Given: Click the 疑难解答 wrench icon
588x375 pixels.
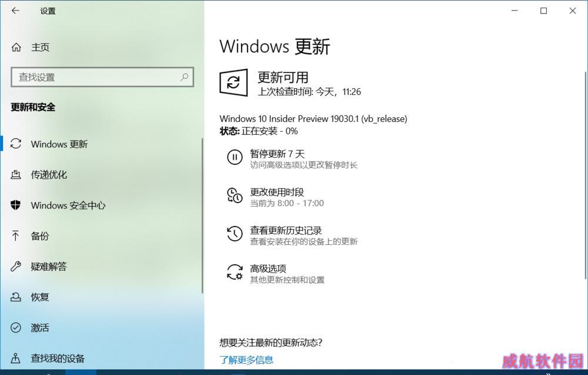Looking at the screenshot, I should coord(16,267).
